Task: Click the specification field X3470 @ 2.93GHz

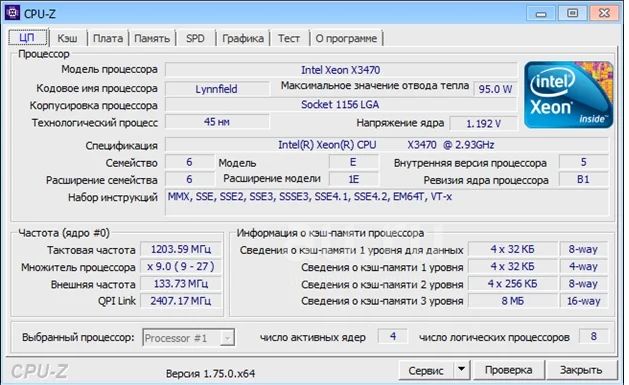Action: [x=387, y=145]
